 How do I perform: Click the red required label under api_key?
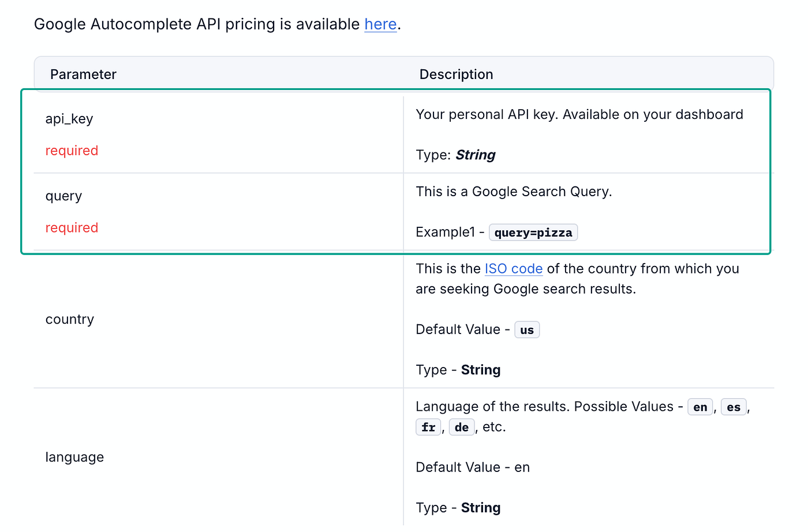(x=72, y=151)
